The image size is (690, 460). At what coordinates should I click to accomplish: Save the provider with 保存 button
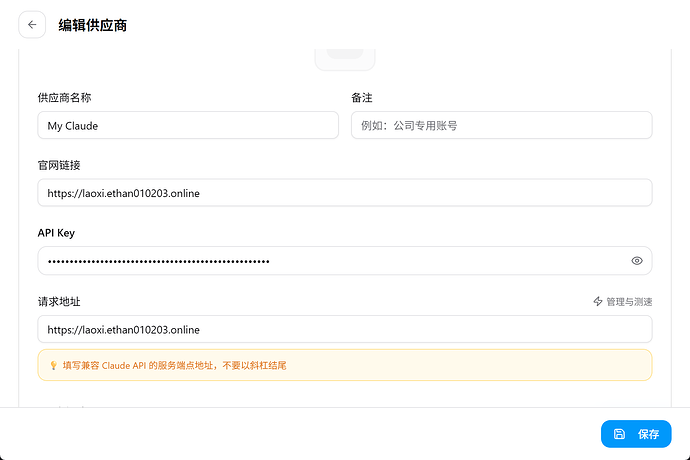pyautogui.click(x=636, y=434)
